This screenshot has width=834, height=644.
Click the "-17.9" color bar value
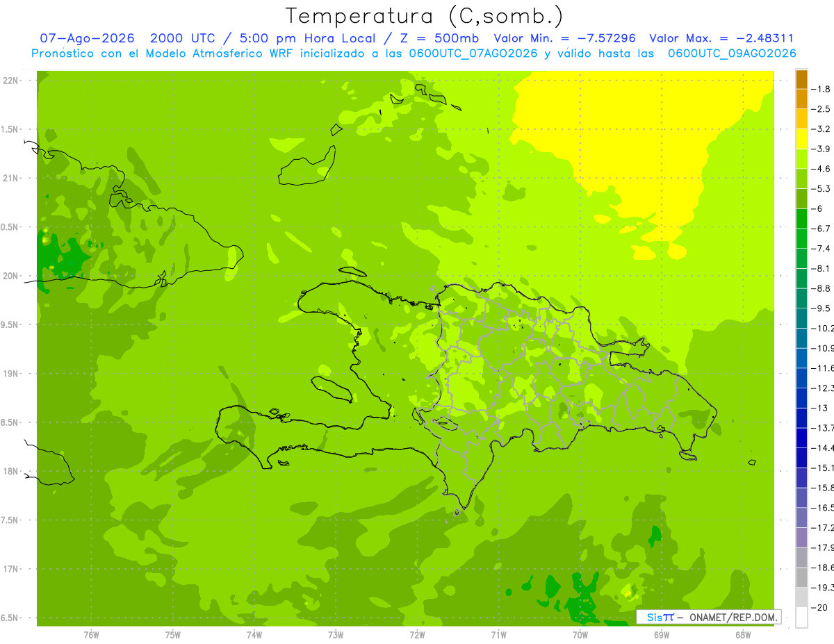tap(821, 547)
